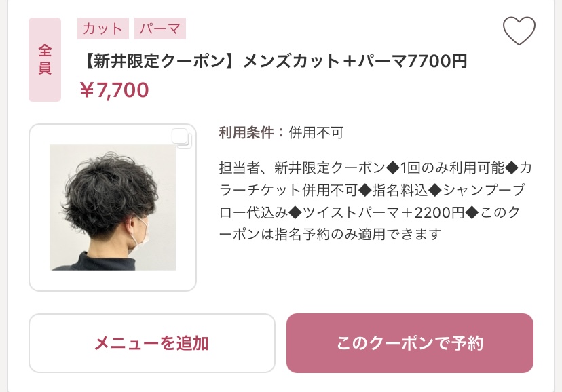Tap the 全員 eligibility badge
The width and height of the screenshot is (562, 392).
point(45,60)
